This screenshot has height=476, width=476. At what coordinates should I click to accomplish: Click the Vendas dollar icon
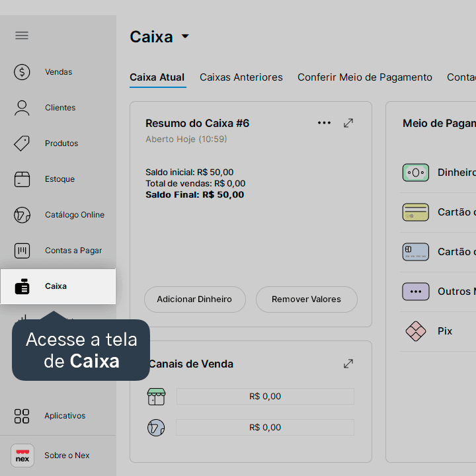click(x=22, y=72)
